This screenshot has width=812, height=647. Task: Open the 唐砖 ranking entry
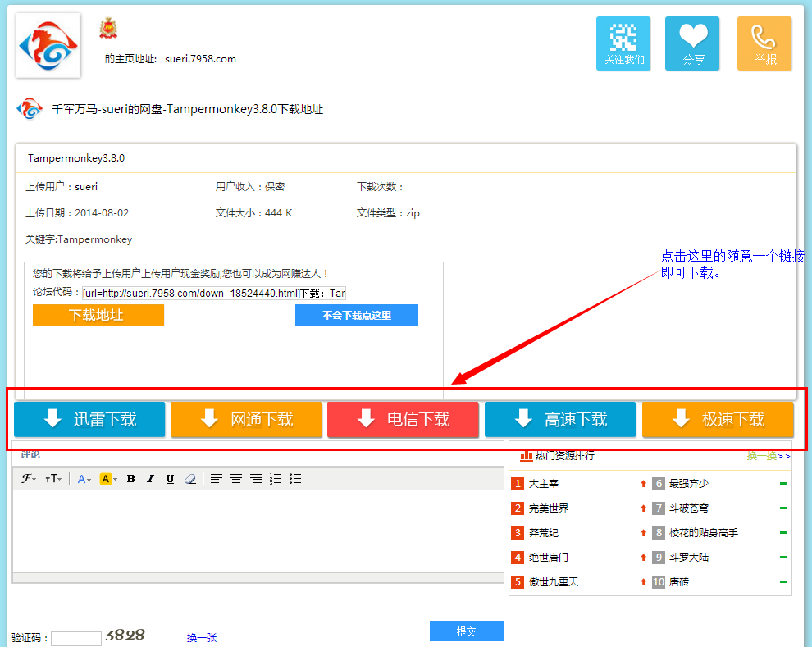click(679, 581)
